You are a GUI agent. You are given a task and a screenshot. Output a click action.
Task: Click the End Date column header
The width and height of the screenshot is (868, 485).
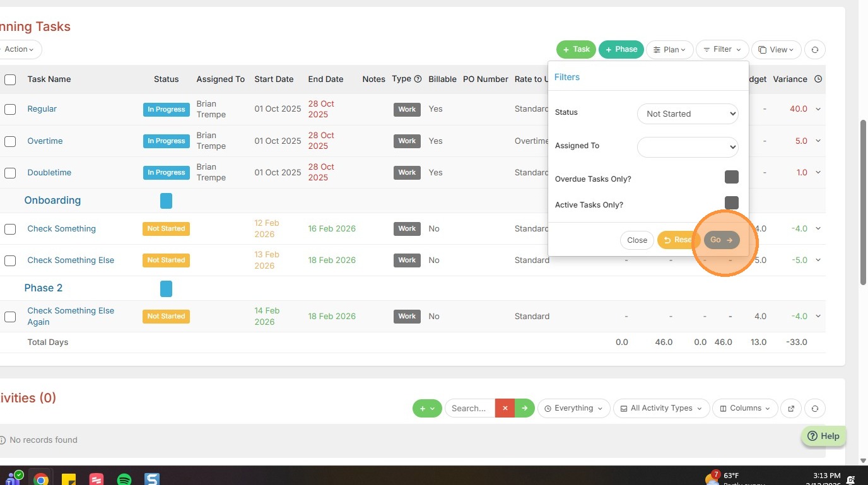click(325, 79)
